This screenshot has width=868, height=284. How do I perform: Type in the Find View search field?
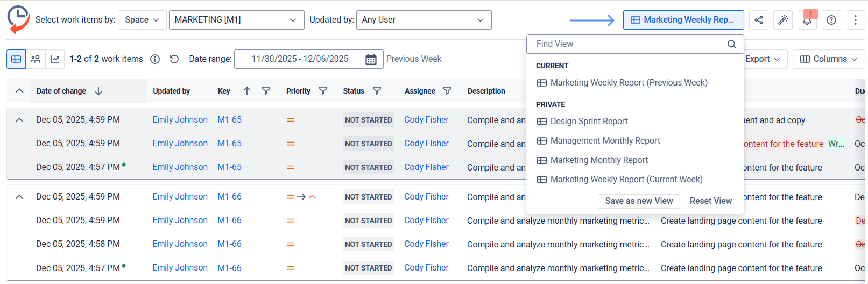[627, 44]
